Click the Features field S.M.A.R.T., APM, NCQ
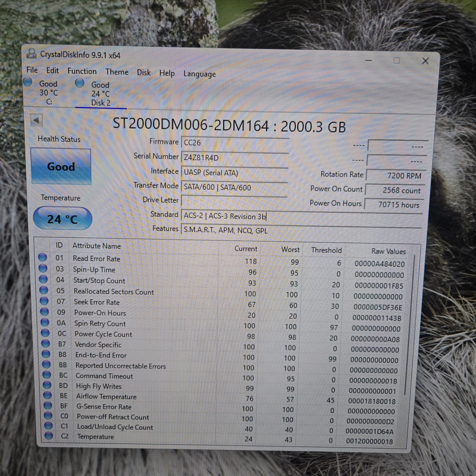This screenshot has width=476, height=476. point(301,230)
